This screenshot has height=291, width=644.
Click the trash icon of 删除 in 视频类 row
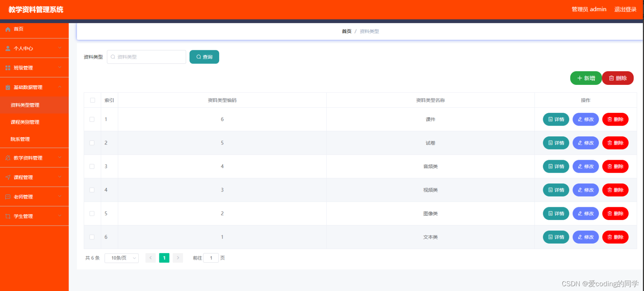coord(610,190)
